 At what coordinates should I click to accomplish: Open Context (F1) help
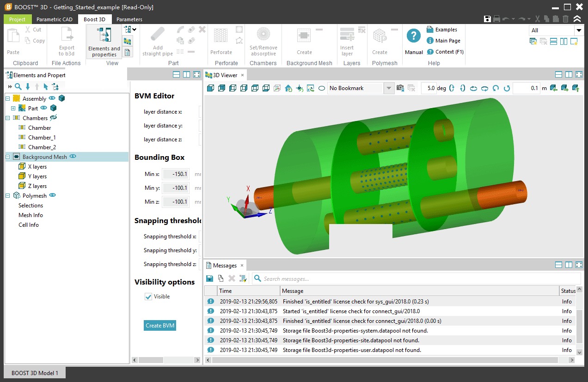coord(445,52)
